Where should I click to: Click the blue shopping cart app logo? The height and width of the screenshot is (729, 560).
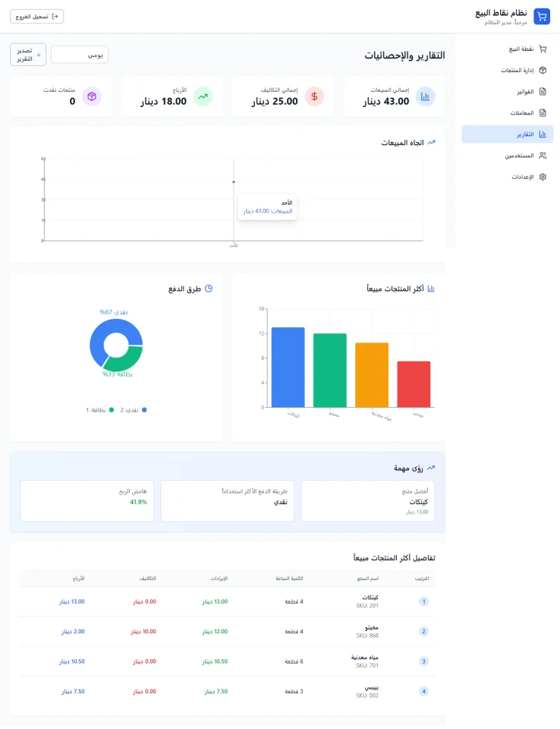[x=542, y=17]
